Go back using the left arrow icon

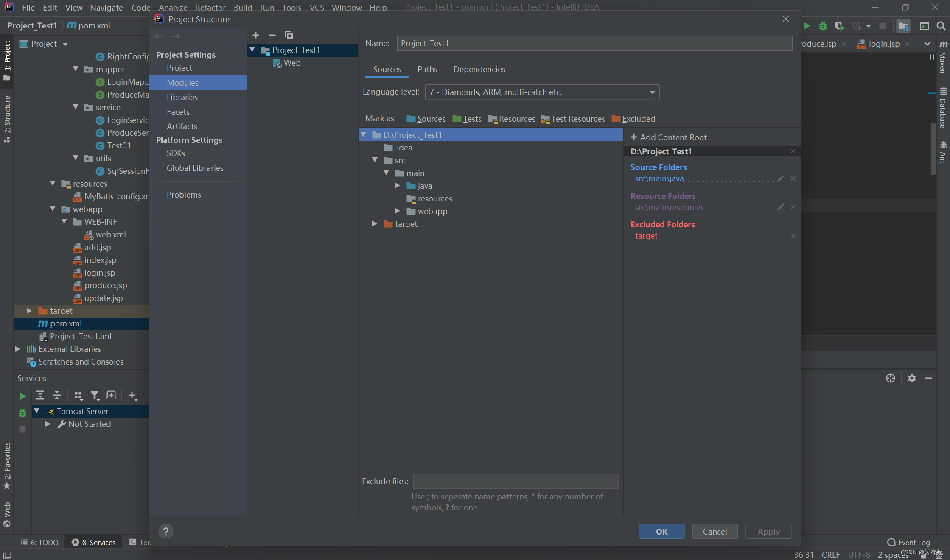pos(159,36)
